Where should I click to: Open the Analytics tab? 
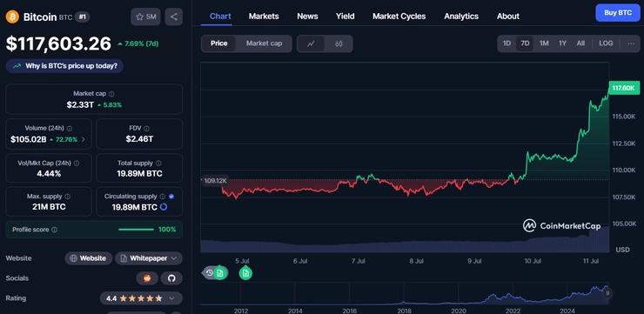point(461,17)
